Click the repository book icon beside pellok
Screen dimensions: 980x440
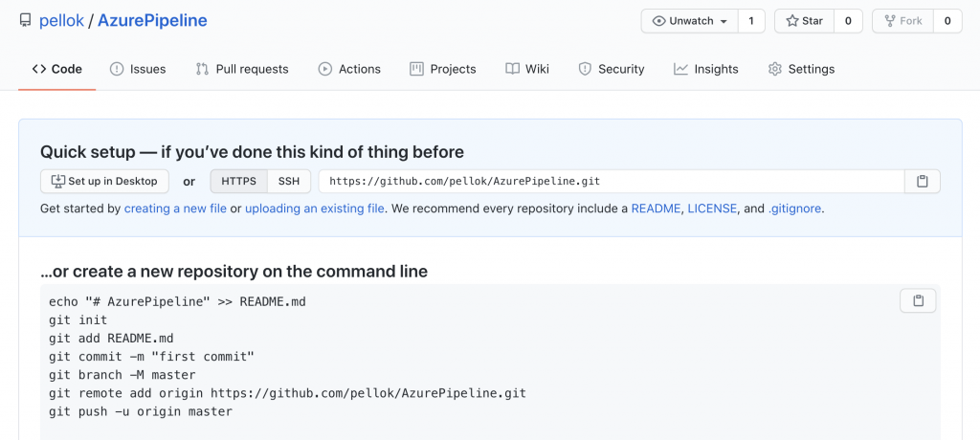point(25,21)
